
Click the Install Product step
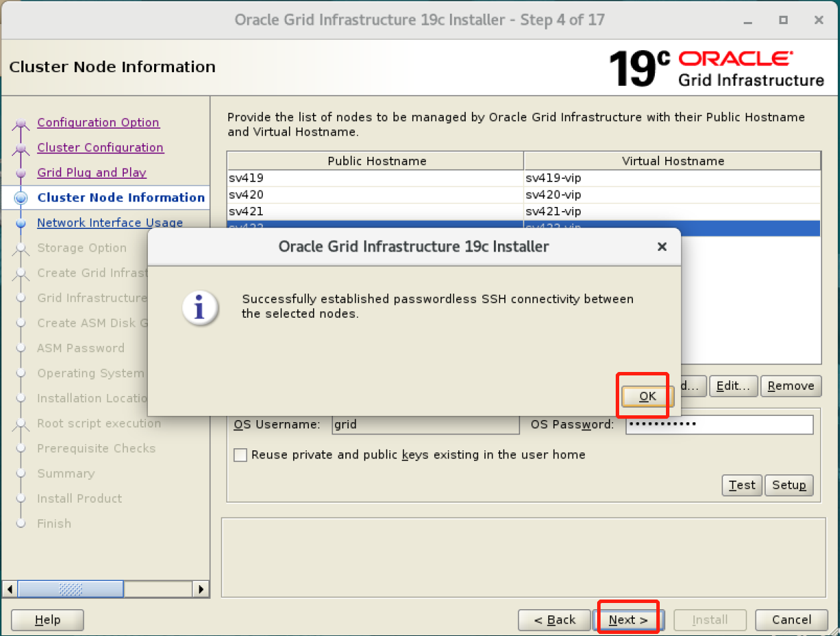click(79, 499)
